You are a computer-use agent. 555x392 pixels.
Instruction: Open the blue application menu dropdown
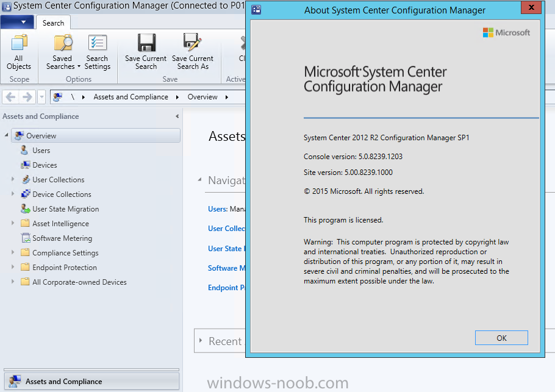17,22
